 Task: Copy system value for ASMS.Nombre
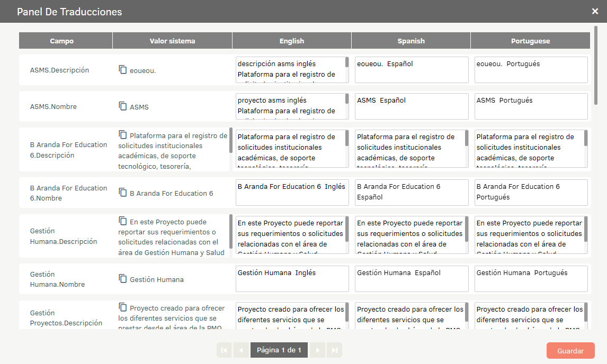click(x=123, y=106)
